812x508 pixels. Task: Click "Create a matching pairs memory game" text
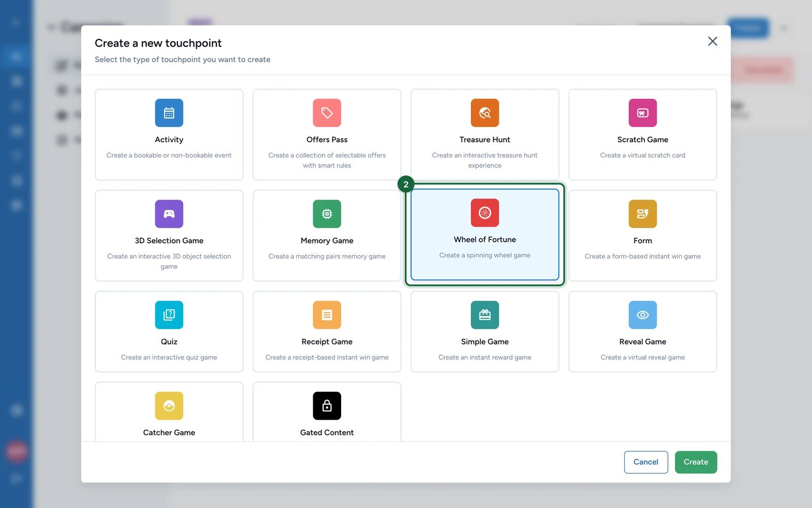327,257
